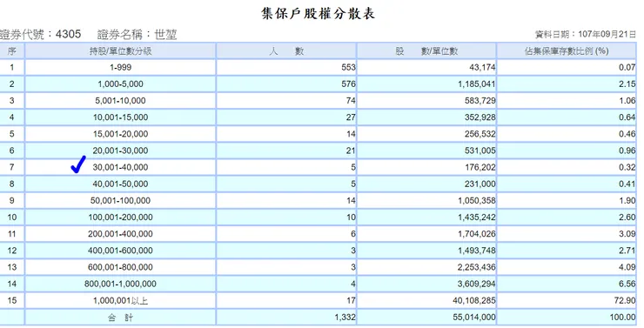This screenshot has height=328, width=644.
Task: Select the 600,001-800,000 range cell
Action: click(x=120, y=267)
